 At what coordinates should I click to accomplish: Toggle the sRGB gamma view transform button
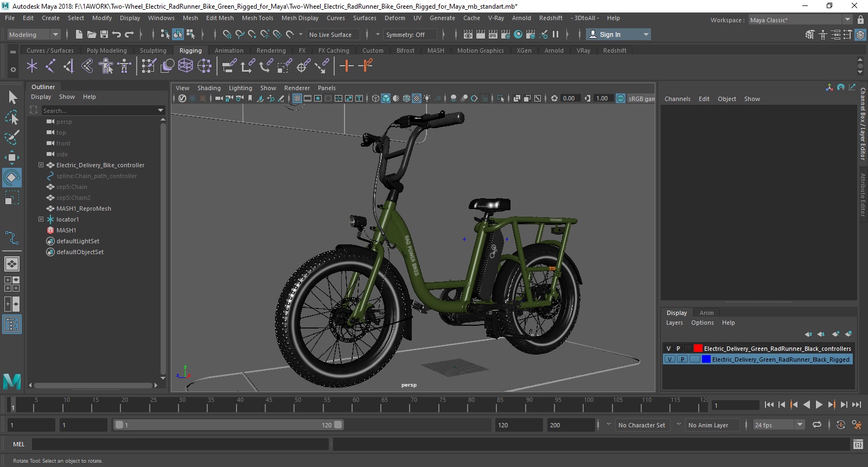pos(621,98)
